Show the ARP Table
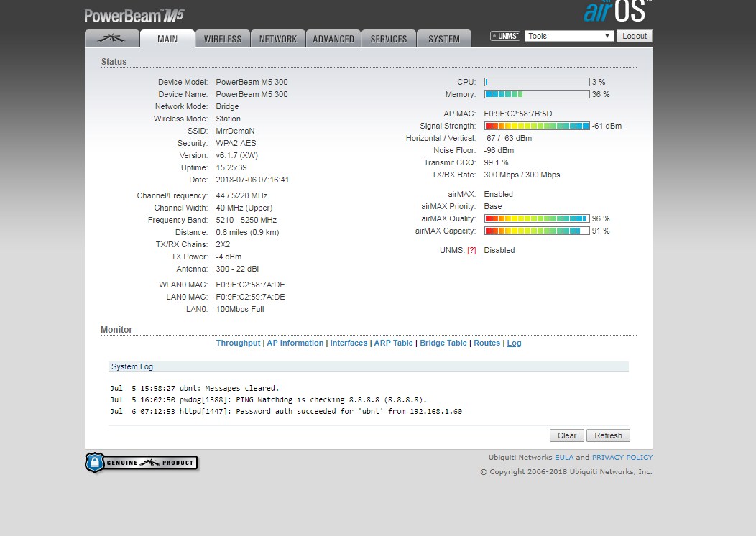Image resolution: width=756 pixels, height=536 pixels. [x=393, y=343]
